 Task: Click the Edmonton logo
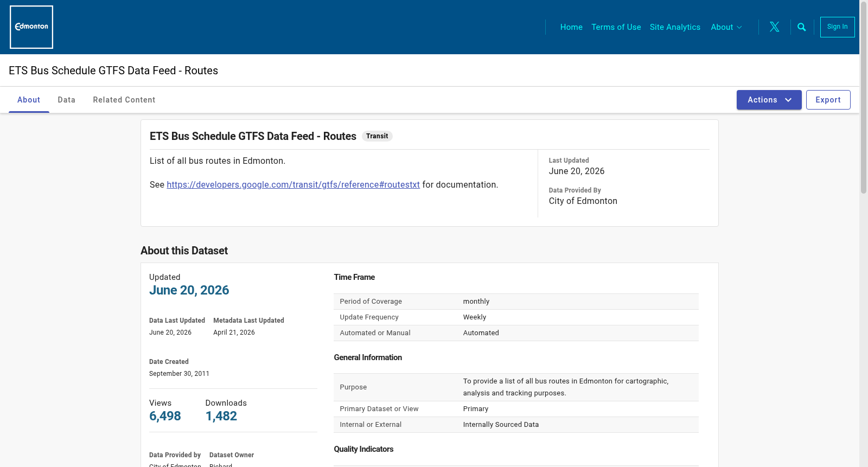(31, 27)
